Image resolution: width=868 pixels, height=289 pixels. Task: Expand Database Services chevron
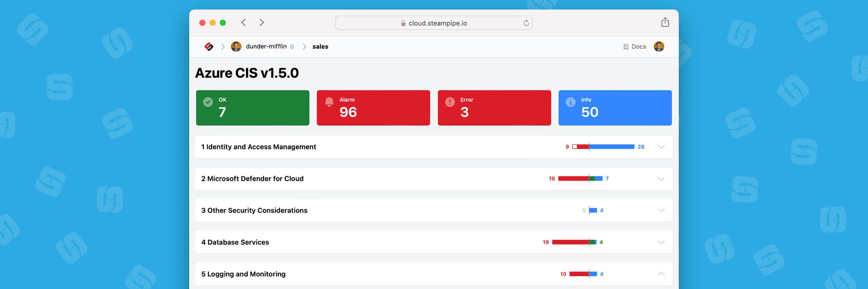(x=661, y=242)
